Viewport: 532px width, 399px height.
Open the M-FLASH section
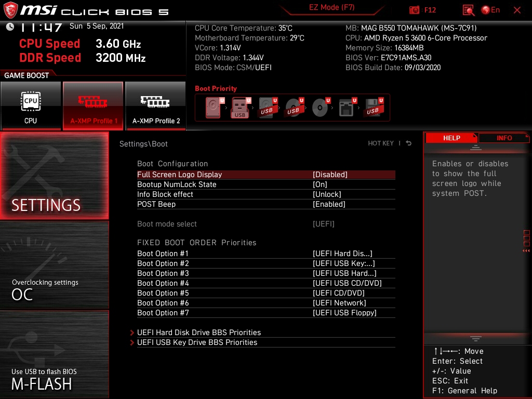click(54, 354)
